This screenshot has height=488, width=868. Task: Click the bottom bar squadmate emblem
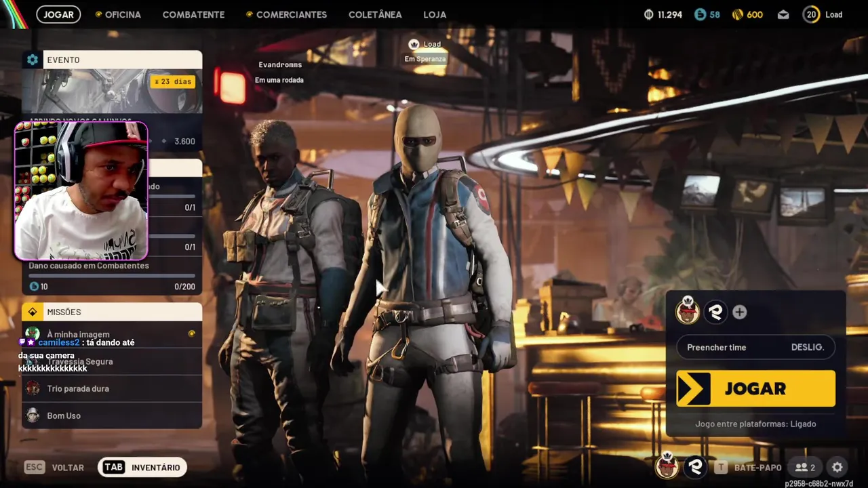click(x=695, y=467)
